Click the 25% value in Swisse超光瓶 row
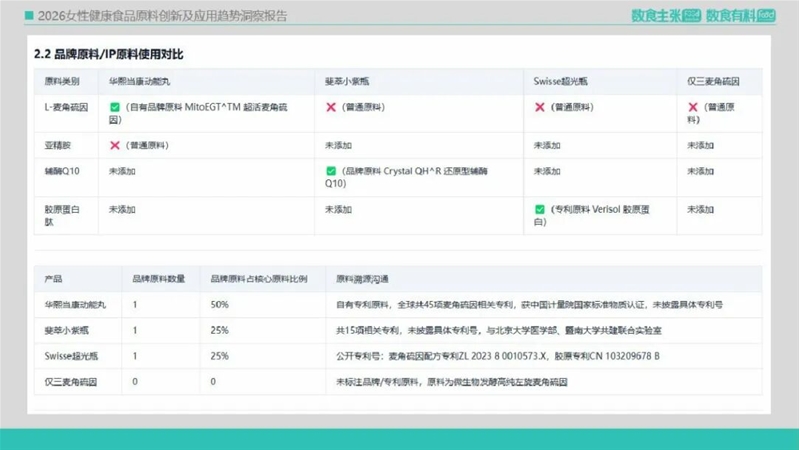Viewport: 799px width, 450px height. [219, 356]
